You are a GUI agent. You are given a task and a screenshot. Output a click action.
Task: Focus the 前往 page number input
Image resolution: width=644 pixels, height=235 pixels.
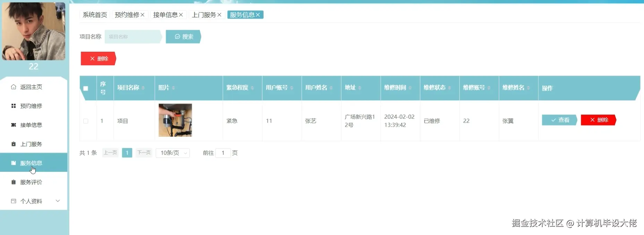point(223,153)
